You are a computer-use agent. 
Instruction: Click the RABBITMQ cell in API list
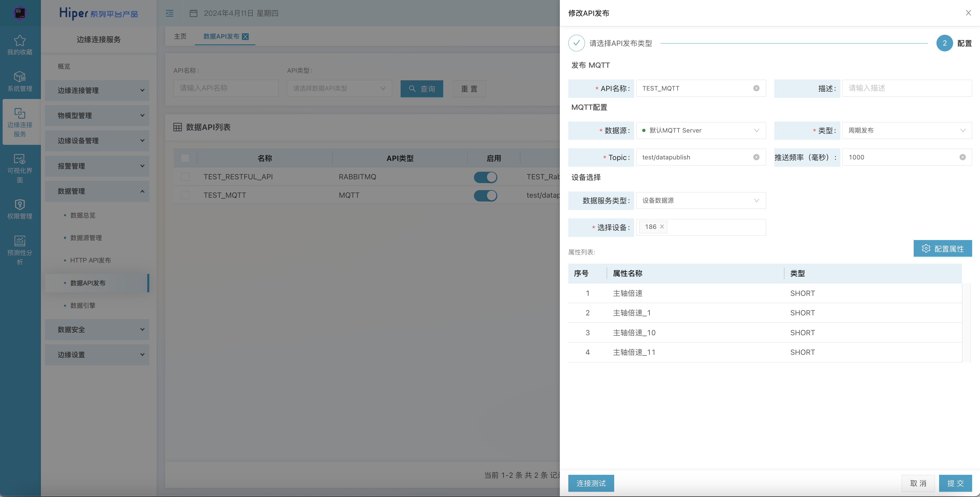pyautogui.click(x=357, y=177)
